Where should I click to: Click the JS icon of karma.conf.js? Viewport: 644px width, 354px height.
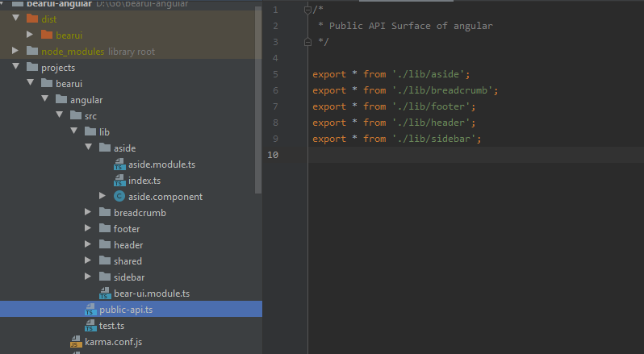76,341
